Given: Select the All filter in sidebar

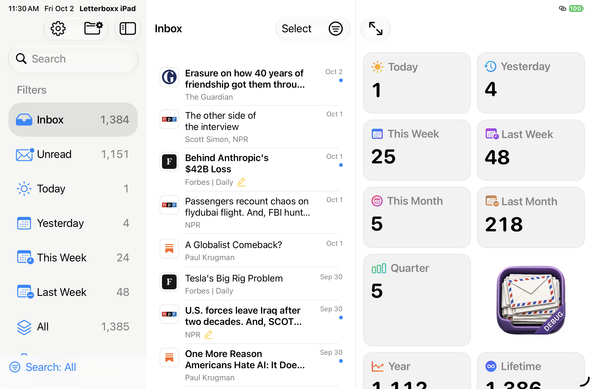Looking at the screenshot, I should pos(73,327).
